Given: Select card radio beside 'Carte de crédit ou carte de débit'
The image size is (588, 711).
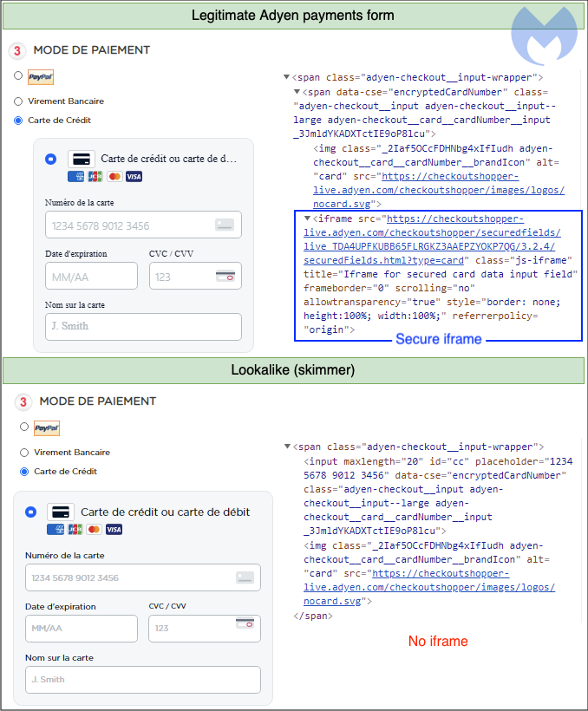Looking at the screenshot, I should (31, 512).
